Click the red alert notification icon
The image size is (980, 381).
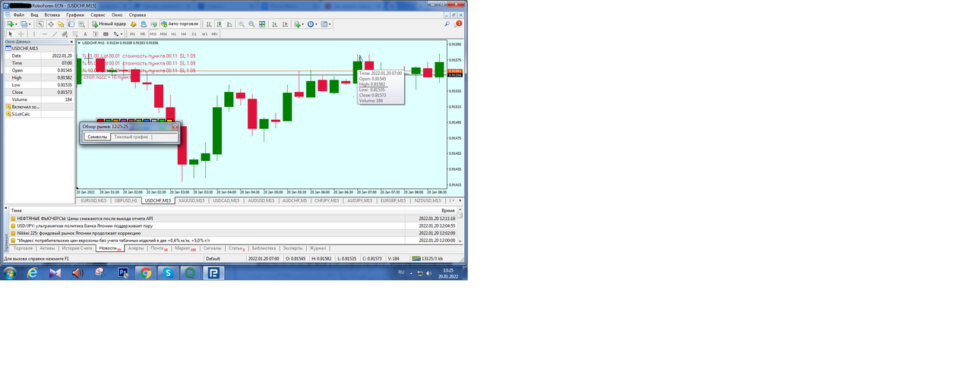pyautogui.click(x=458, y=24)
